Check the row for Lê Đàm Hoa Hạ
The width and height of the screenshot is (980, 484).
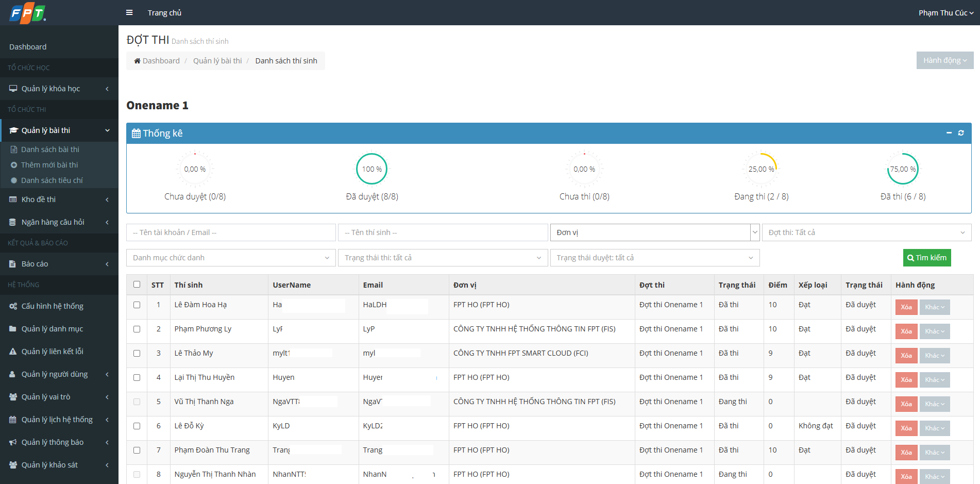(137, 305)
